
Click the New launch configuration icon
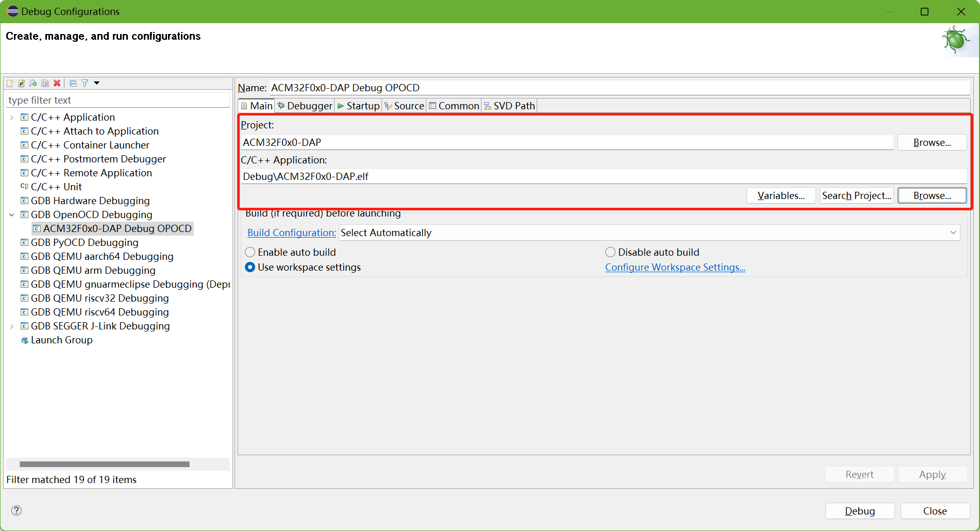click(10, 83)
